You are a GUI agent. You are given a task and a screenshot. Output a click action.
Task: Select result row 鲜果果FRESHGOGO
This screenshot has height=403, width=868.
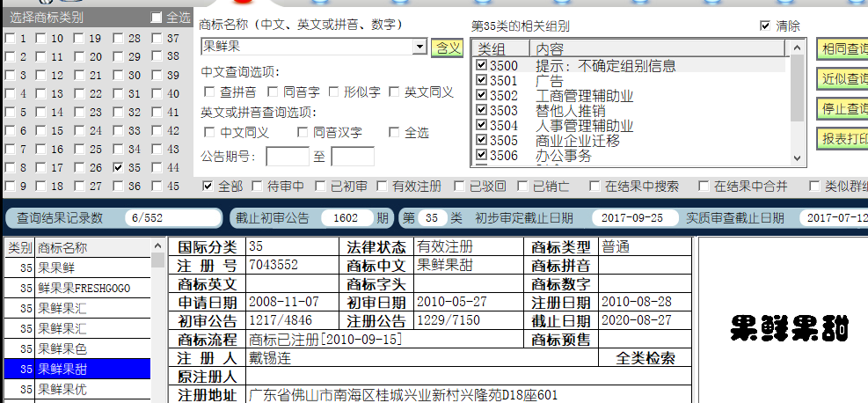click(77, 288)
